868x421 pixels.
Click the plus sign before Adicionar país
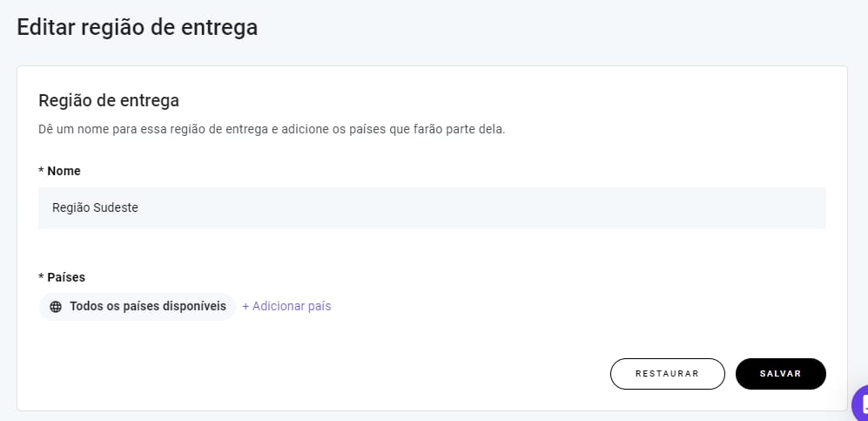(x=246, y=307)
